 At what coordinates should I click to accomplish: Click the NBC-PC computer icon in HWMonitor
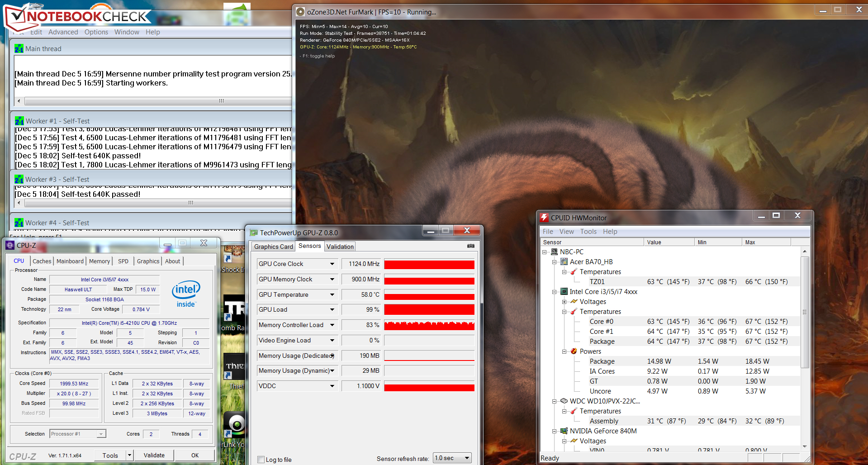[x=555, y=251]
